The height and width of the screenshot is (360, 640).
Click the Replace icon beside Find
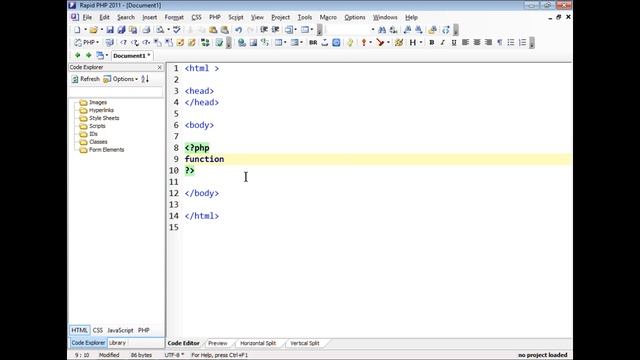(x=393, y=30)
